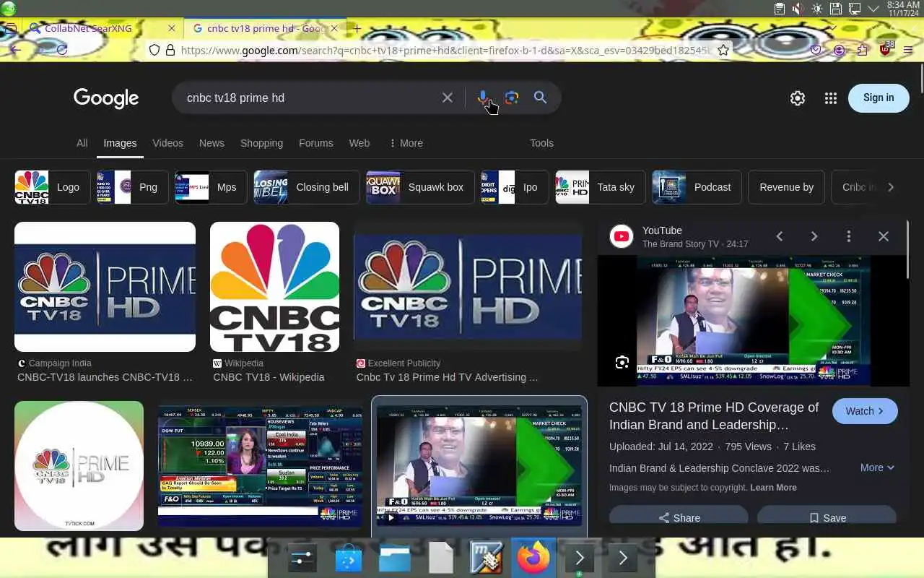Filter images by Tata sky chip

[x=599, y=187]
